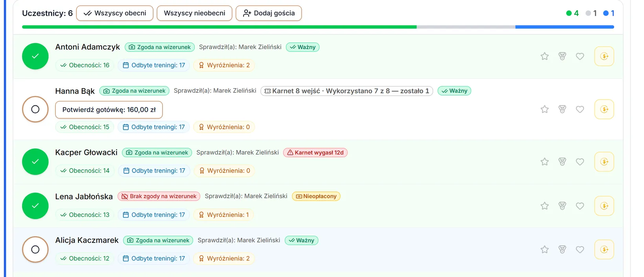Click the gray progress bar segment
Image resolution: width=644 pixels, height=277 pixels.
(x=466, y=27)
